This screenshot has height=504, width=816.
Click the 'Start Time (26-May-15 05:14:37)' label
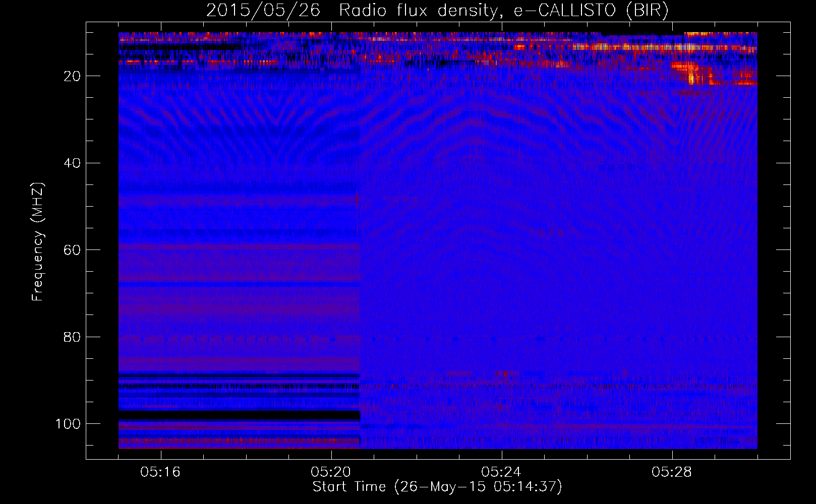(437, 487)
